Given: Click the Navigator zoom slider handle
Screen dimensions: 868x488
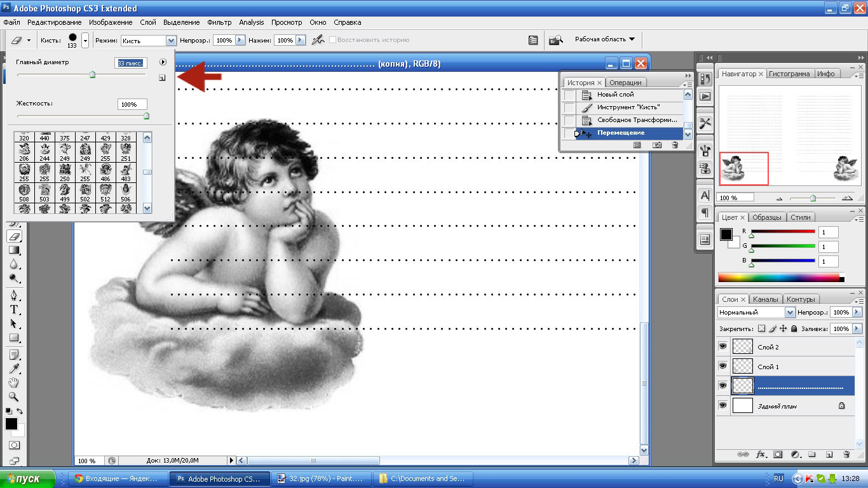Looking at the screenshot, I should (x=813, y=198).
